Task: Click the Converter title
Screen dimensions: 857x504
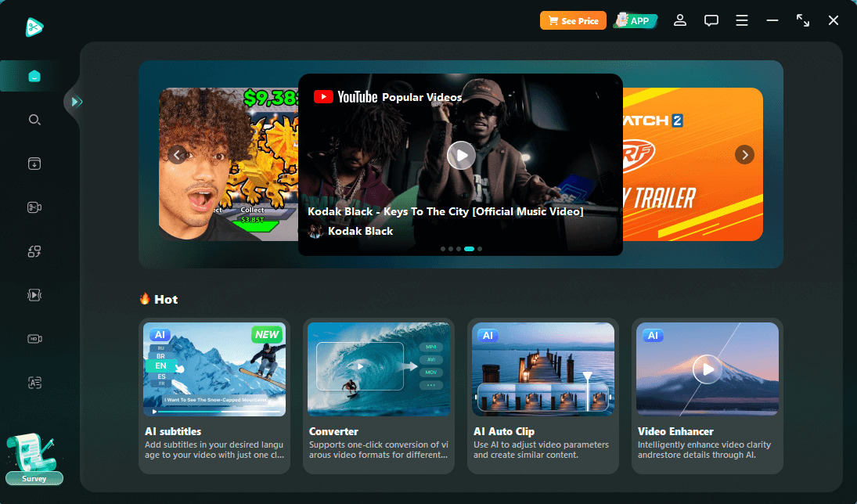Action: 333,431
